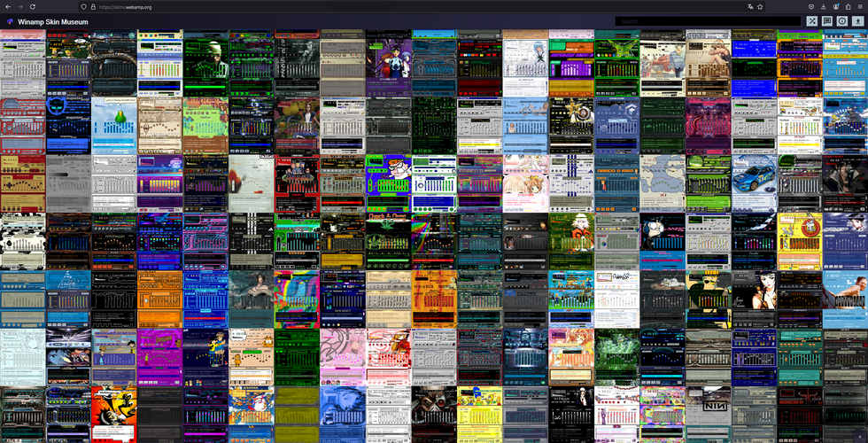Reload the page with the refresh icon

pos(34,7)
